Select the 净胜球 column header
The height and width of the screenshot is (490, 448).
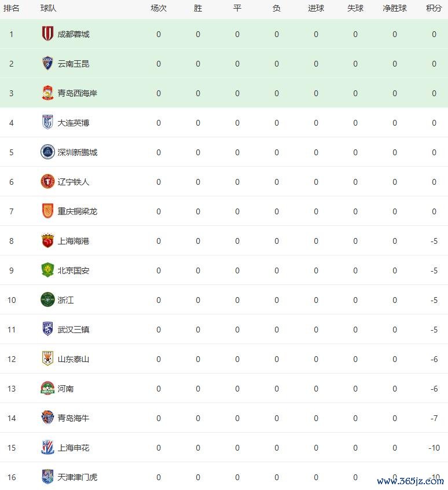click(x=395, y=9)
